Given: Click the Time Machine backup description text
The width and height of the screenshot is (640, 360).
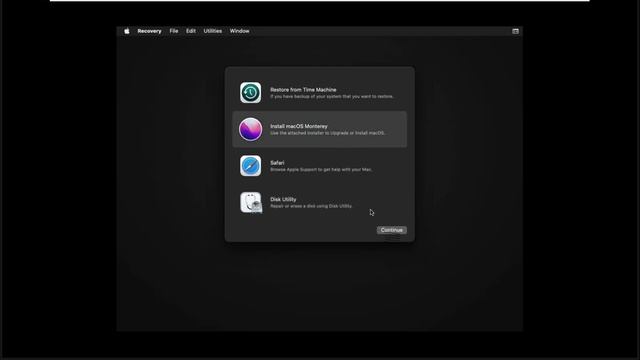Looking at the screenshot, I should pyautogui.click(x=332, y=96).
